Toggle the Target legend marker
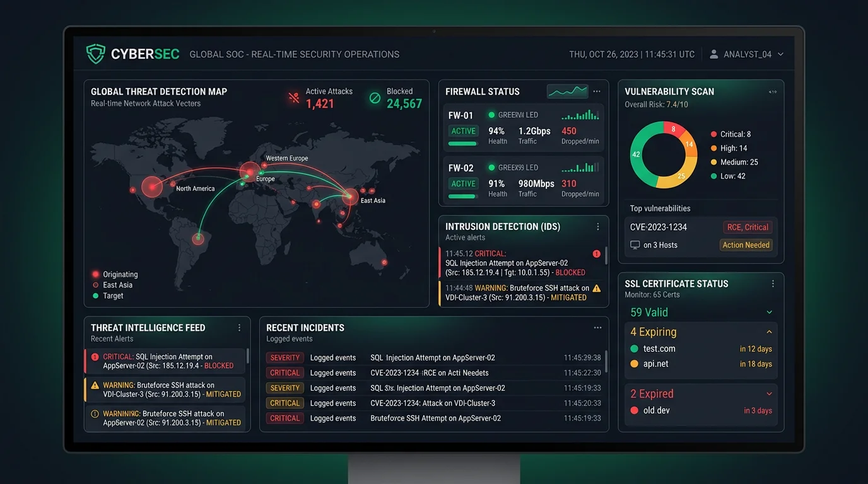Viewport: 868px width, 484px height. tap(97, 296)
